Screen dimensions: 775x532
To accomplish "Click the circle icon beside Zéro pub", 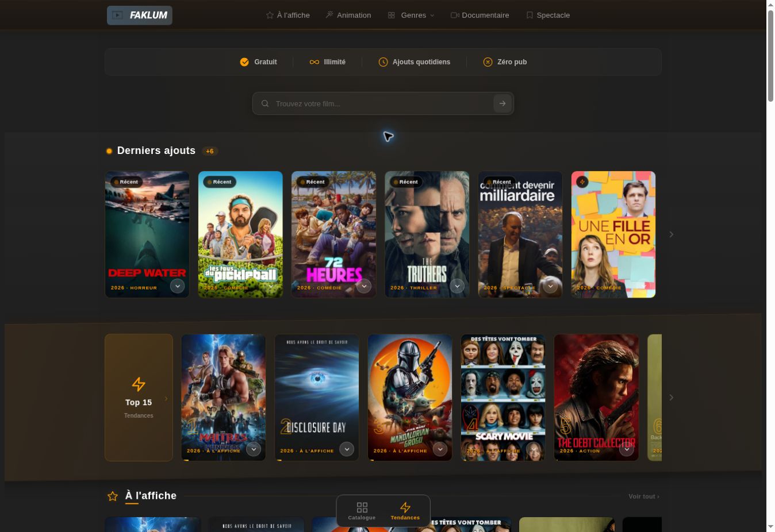I will (488, 62).
